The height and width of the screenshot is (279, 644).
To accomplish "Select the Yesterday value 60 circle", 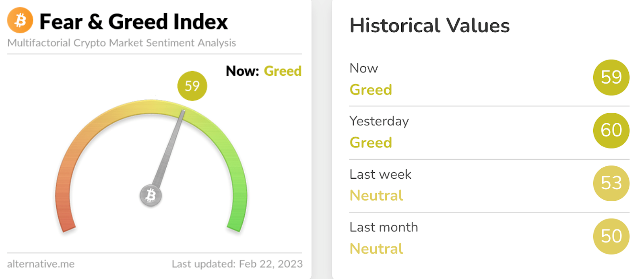I will click(x=611, y=130).
